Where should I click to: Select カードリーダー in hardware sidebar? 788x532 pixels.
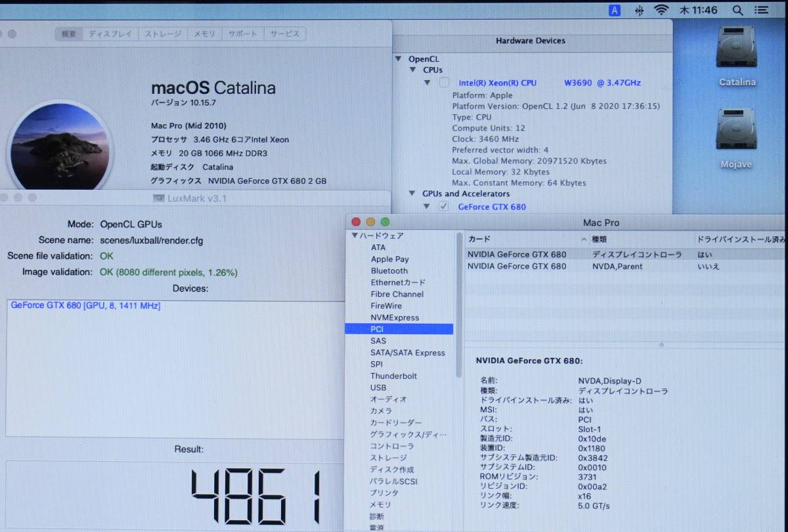pyautogui.click(x=396, y=423)
